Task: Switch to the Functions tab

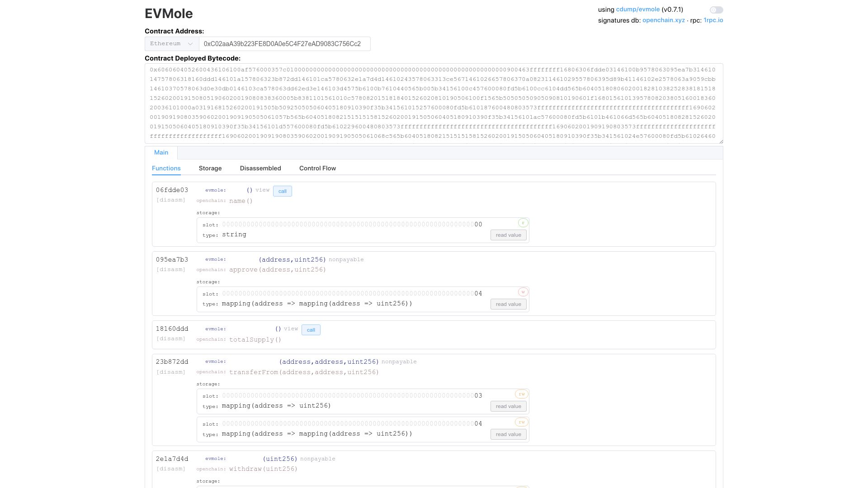Action: point(166,169)
